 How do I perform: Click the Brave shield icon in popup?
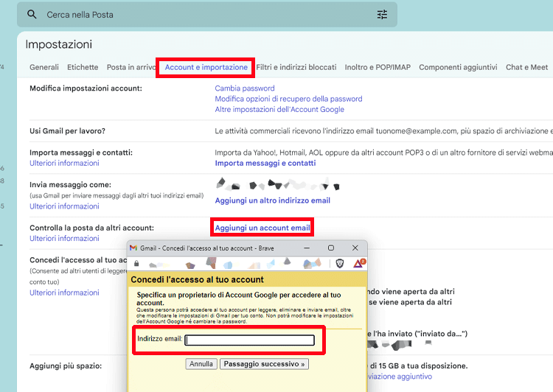pyautogui.click(x=340, y=263)
